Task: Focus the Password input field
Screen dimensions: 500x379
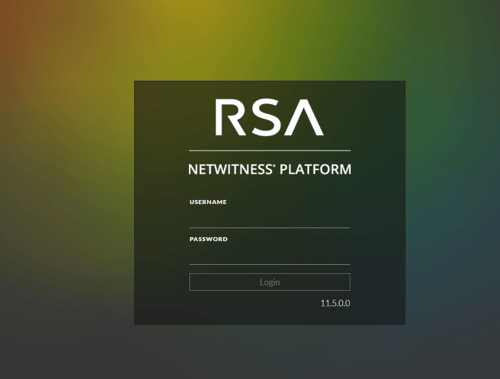Action: click(269, 255)
